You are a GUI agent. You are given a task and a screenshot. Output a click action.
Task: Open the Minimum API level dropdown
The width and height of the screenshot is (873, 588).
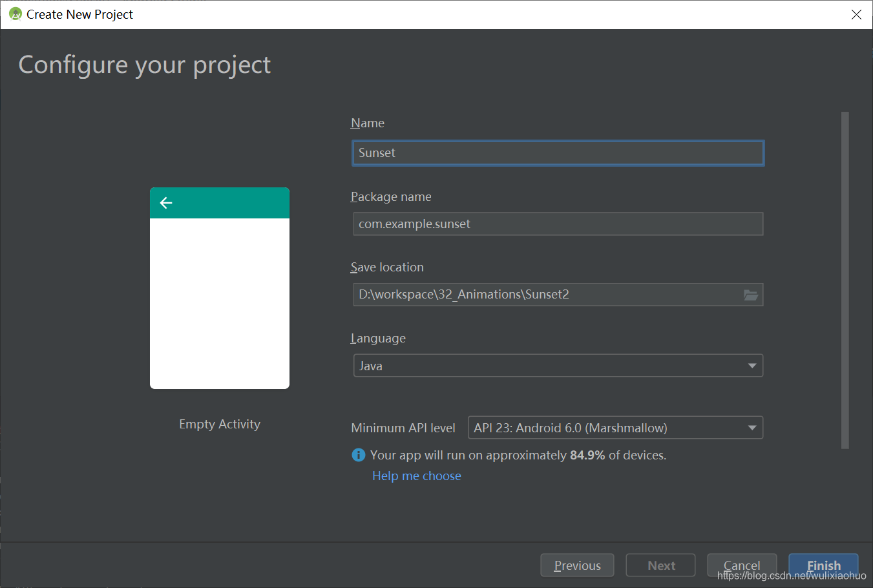[x=615, y=428]
